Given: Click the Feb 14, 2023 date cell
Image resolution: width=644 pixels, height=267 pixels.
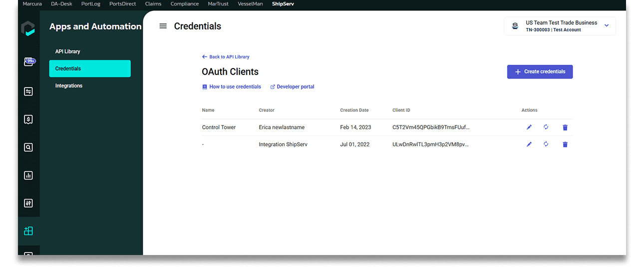Looking at the screenshot, I should pos(355,127).
